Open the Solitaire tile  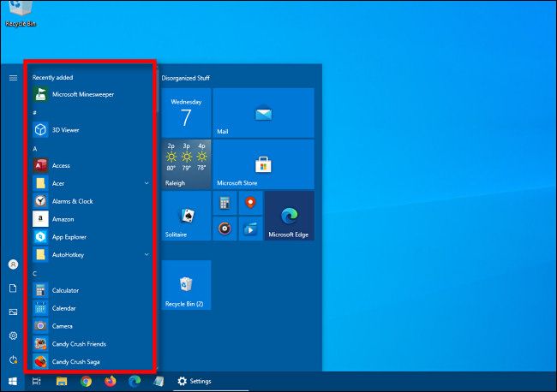pos(186,216)
